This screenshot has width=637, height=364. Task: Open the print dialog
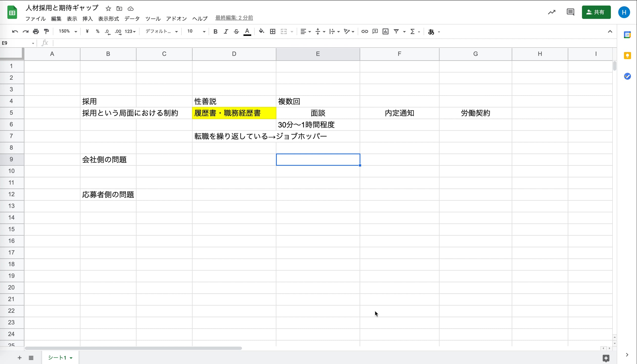tap(36, 31)
